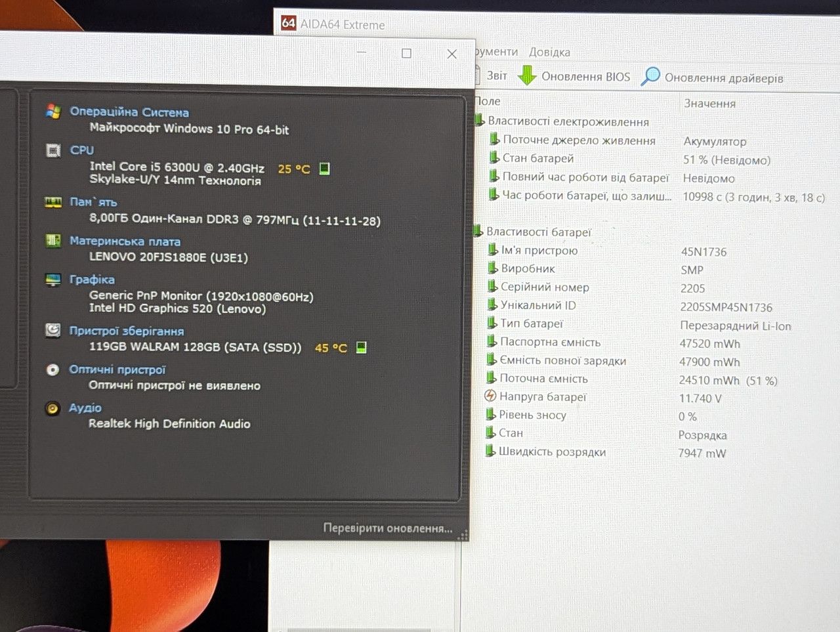The image size is (840, 632).
Task: Open the Звіт toolbar item
Action: pos(497,75)
